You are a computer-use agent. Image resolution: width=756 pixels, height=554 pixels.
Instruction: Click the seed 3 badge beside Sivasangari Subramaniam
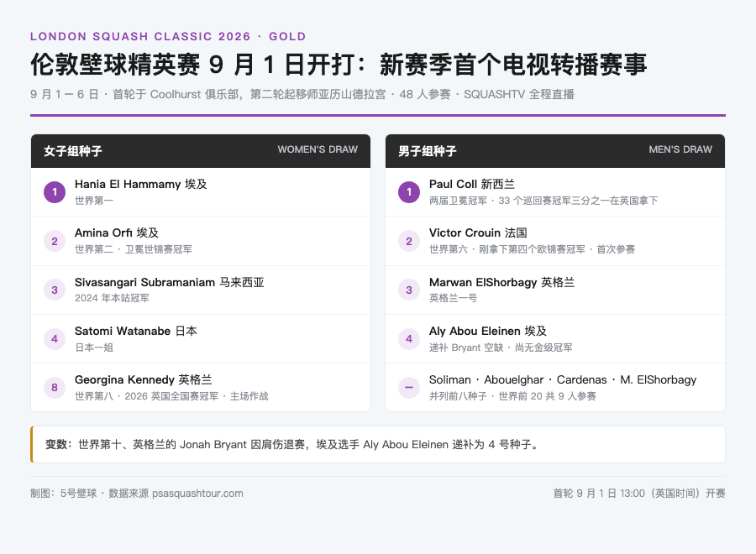coord(55,290)
